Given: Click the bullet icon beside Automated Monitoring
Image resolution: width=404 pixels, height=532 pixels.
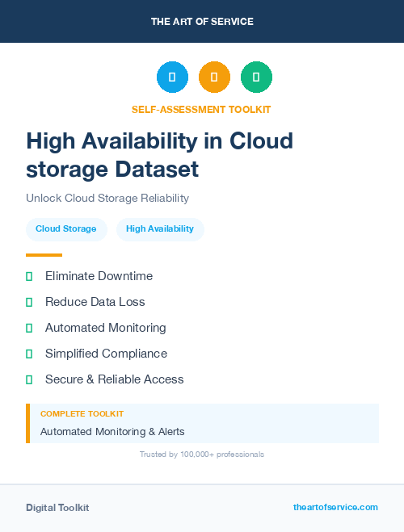Looking at the screenshot, I should [29, 328].
